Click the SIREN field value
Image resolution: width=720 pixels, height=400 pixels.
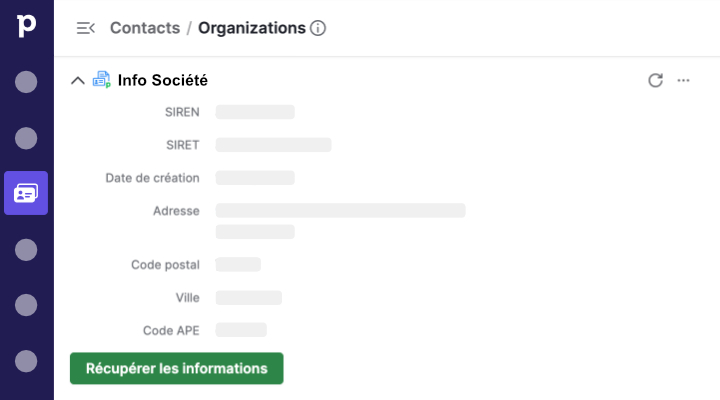255,112
